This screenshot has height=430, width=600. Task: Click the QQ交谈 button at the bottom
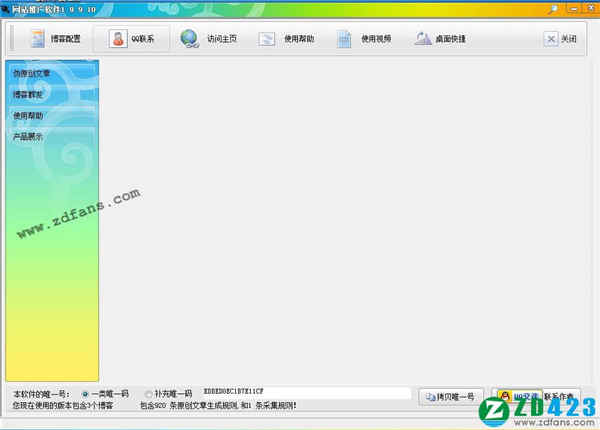pyautogui.click(x=518, y=395)
